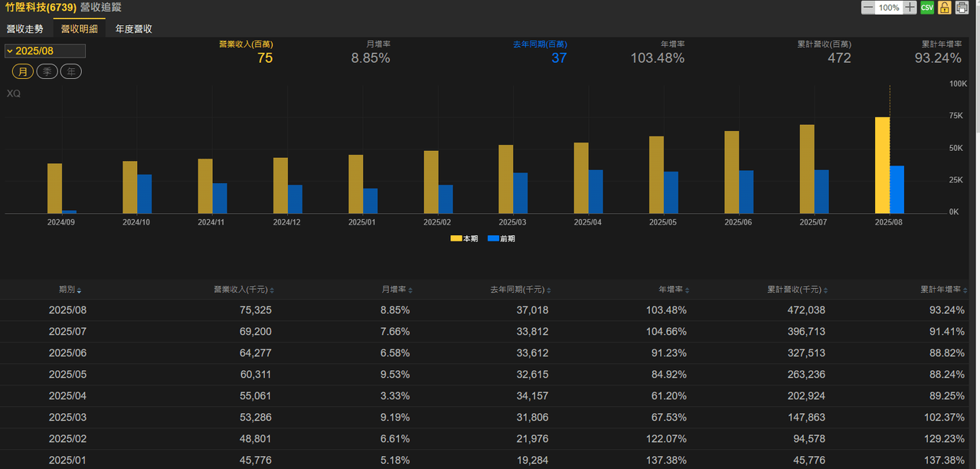Sort by 期別 column sort arrow

point(79,290)
